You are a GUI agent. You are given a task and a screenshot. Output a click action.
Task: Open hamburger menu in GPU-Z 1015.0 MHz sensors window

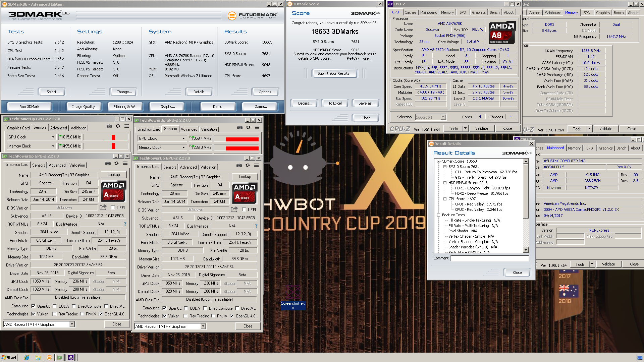[x=126, y=126]
